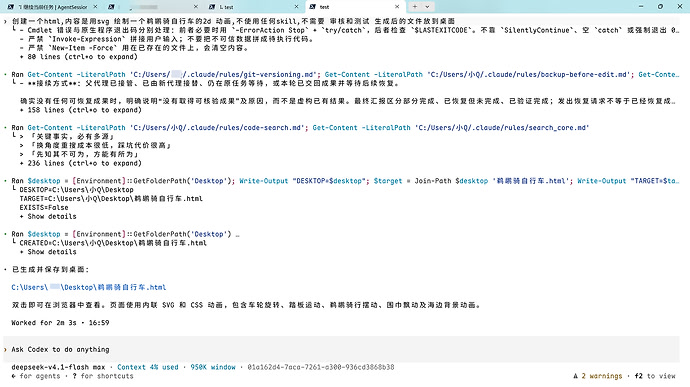The width and height of the screenshot is (690, 387).
Task: Click the TARGET= output path line
Action: pyautogui.click(x=111, y=199)
